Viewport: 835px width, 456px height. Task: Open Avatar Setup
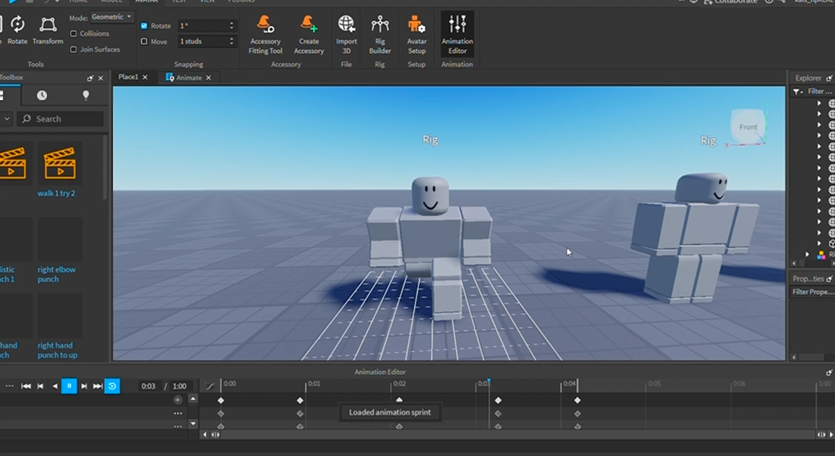(416, 35)
